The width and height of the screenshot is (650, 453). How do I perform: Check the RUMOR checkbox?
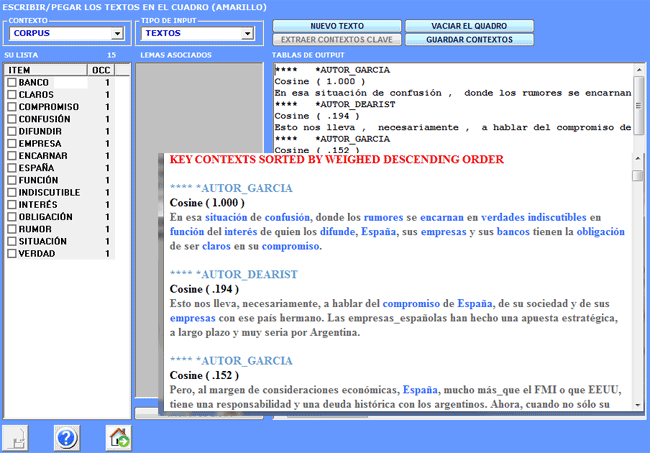tap(12, 229)
